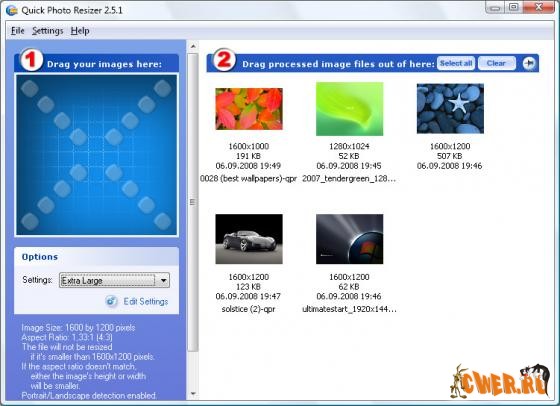The image size is (560, 406).
Task: Open the Settings menu
Action: pos(48,31)
